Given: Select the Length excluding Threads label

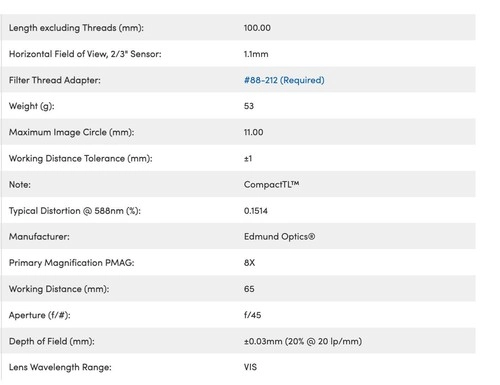Looking at the screenshot, I should click(76, 28).
